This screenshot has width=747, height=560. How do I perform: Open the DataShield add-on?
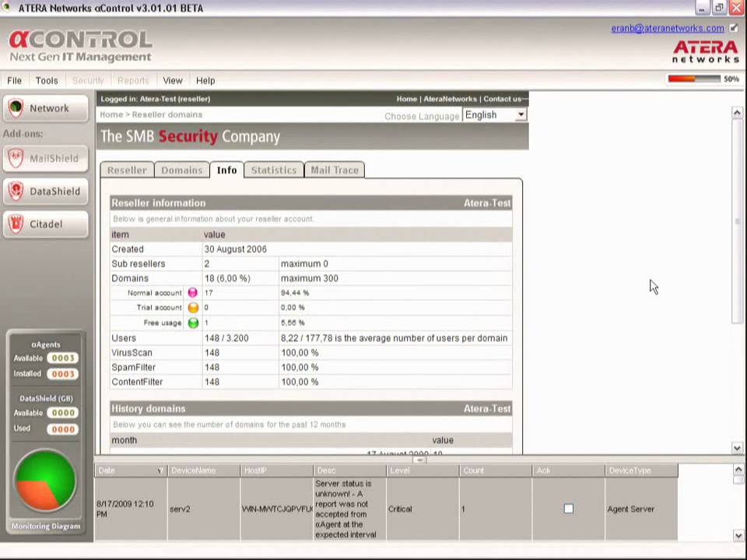tap(46, 191)
